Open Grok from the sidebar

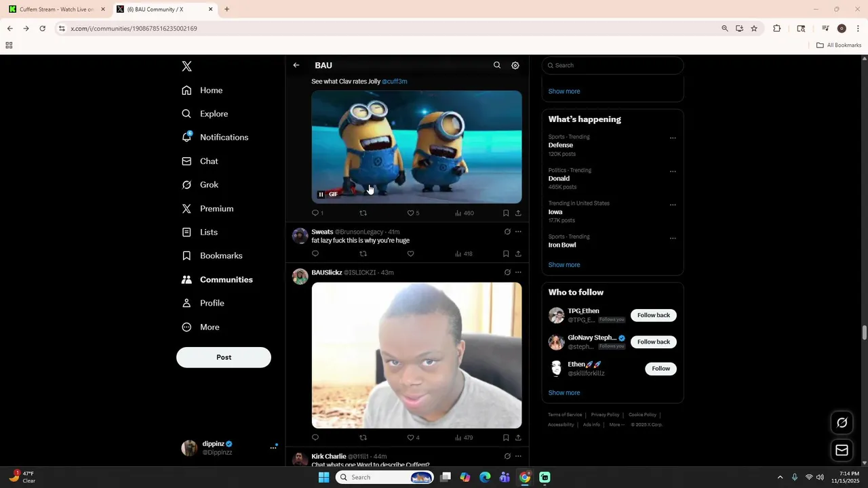point(200,184)
